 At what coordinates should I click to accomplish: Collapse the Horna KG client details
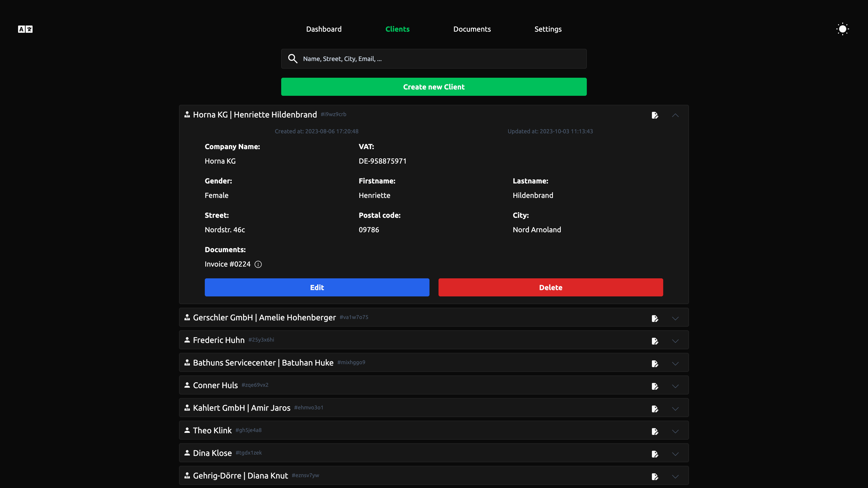tap(675, 115)
